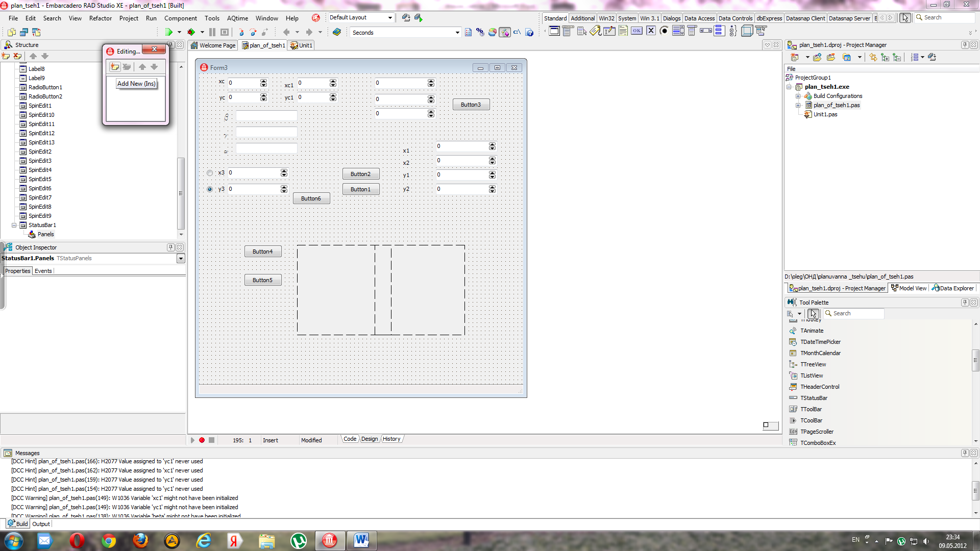This screenshot has height=551, width=980.
Task: Expand the plan_of_tseh1.pas node
Action: tap(798, 105)
